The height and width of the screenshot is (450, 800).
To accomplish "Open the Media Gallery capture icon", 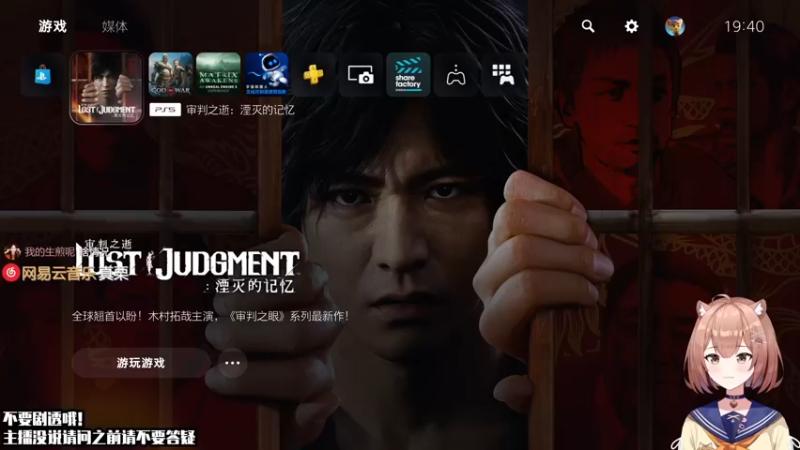I will 361,74.
